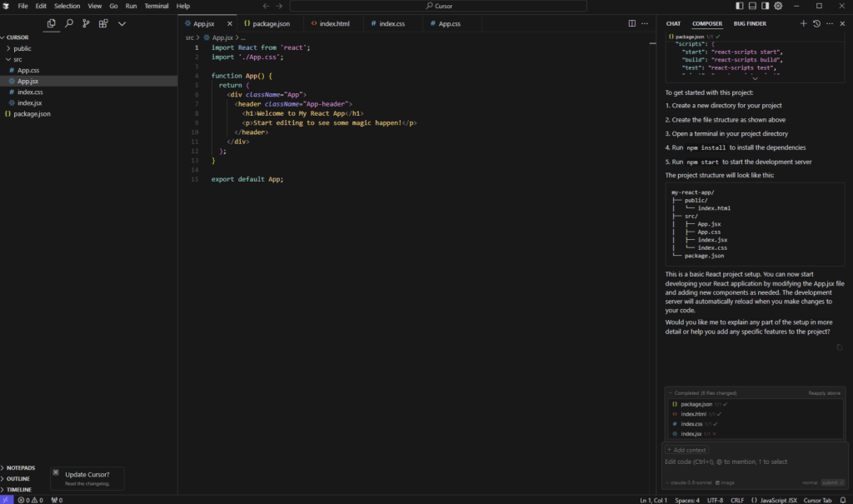Toggle the primary sidebar layout icon
This screenshot has width=853, height=504.
740,6
